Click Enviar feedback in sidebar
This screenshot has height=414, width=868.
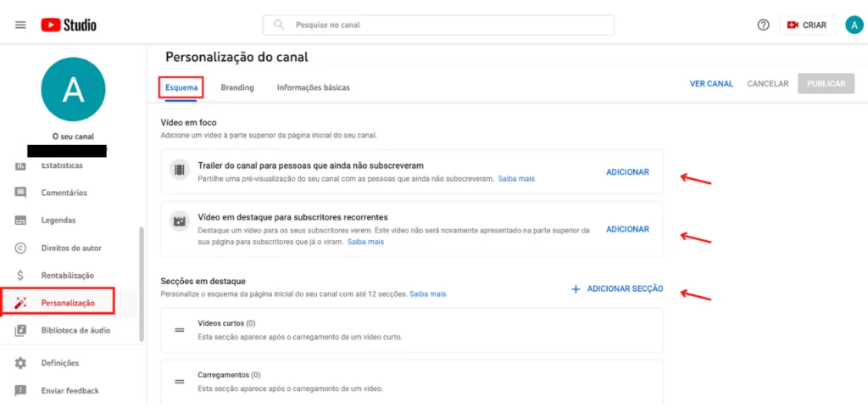[x=70, y=391]
